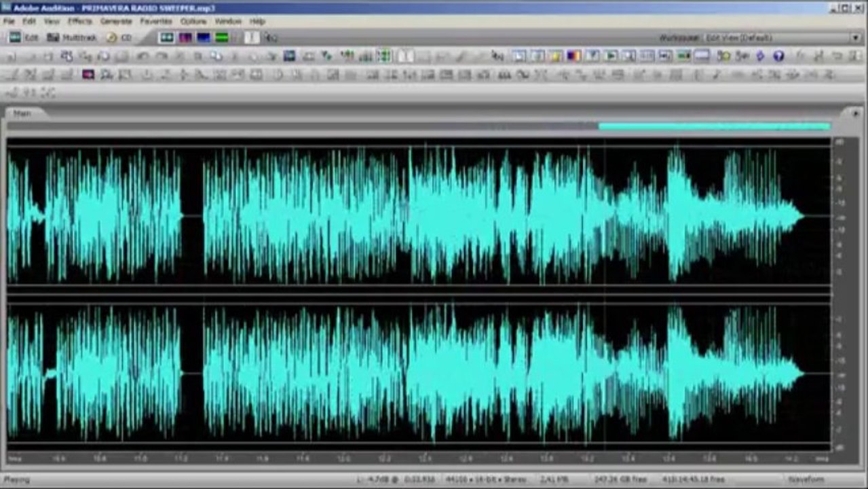Click the Undo arrow toolbar icon
This screenshot has width=868, height=489.
[x=143, y=56]
